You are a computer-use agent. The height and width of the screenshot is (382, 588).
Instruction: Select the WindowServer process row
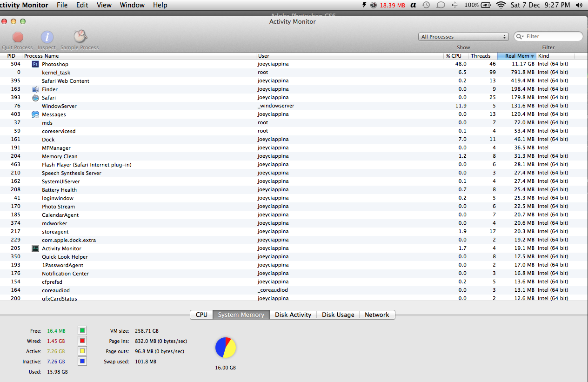pos(294,106)
